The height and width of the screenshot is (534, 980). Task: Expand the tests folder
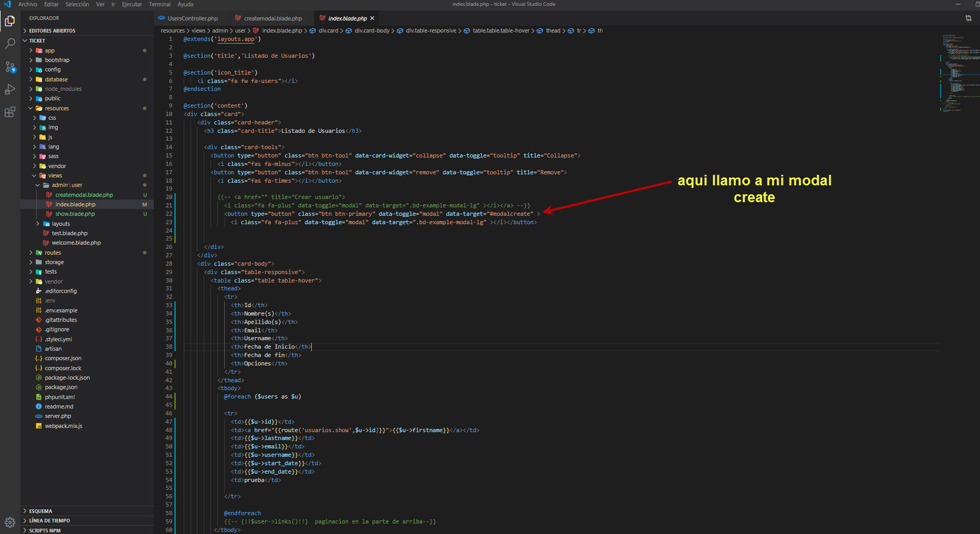87,271
